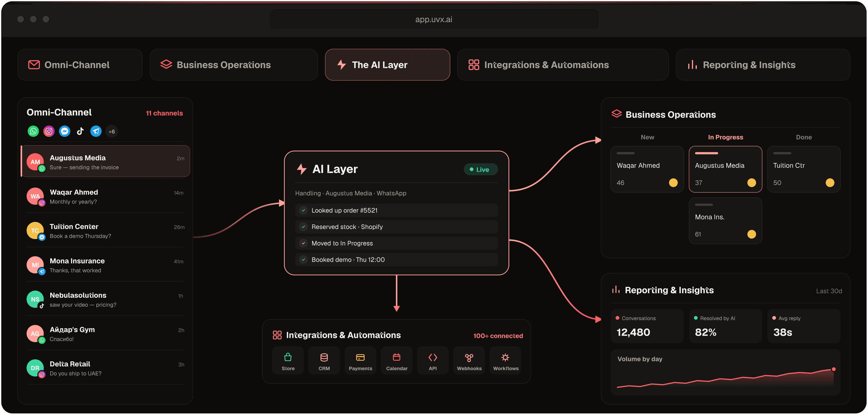Switch to the Omni-Channel tab
868x415 pixels.
click(x=80, y=65)
